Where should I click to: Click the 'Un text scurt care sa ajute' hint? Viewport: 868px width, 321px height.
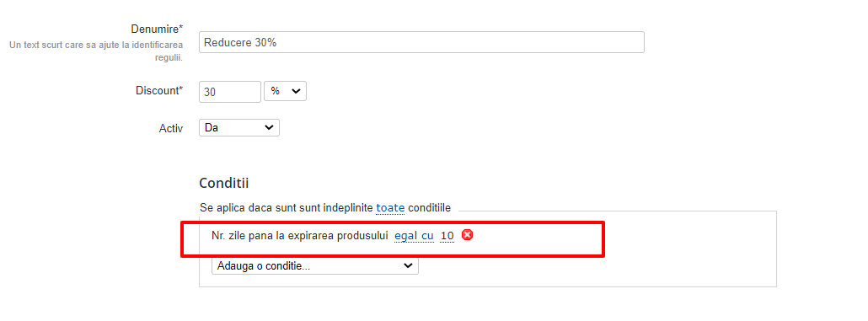(96, 51)
